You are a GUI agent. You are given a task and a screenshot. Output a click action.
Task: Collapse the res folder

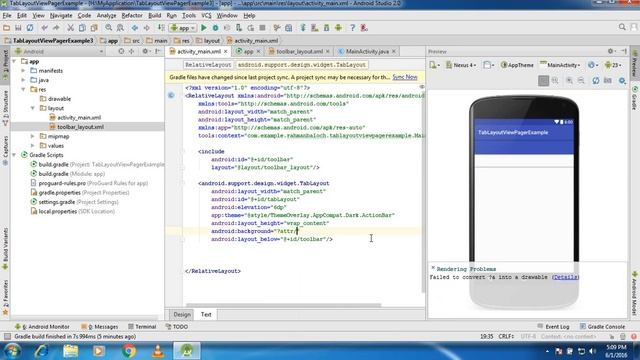23,89
